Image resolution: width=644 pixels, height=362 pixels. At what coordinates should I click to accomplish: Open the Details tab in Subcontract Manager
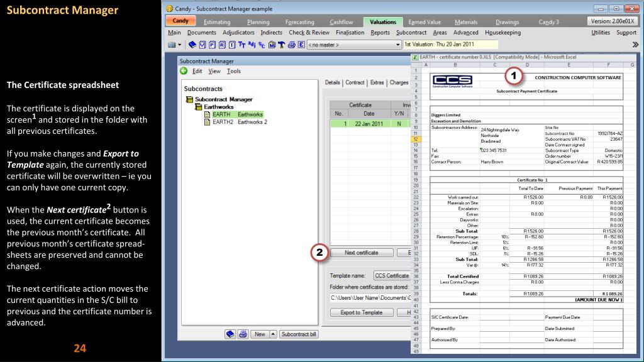(x=332, y=82)
